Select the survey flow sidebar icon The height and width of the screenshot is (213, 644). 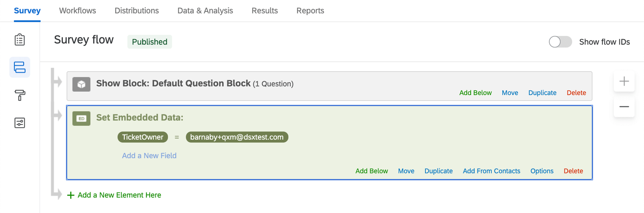[x=20, y=67]
